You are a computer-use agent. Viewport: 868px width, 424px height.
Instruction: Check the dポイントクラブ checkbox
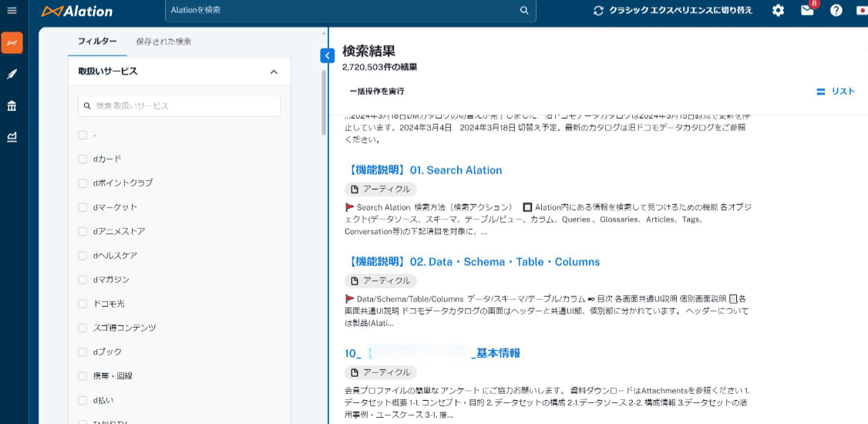[x=82, y=183]
